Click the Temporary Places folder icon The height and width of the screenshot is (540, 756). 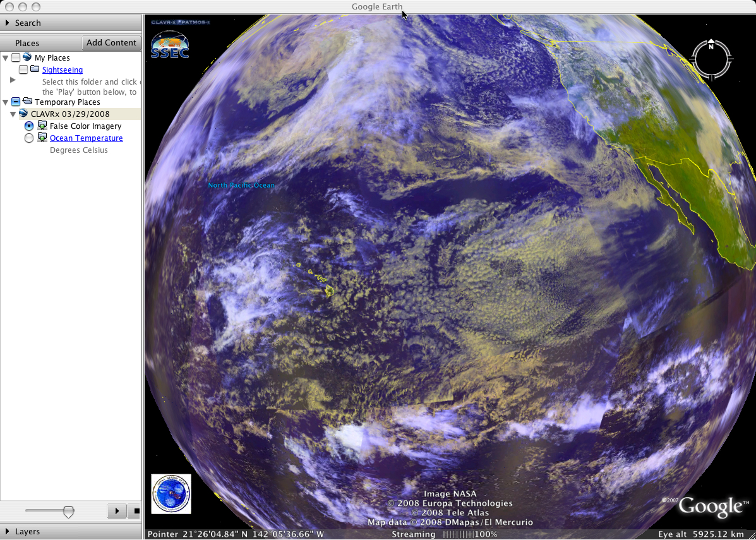click(27, 102)
